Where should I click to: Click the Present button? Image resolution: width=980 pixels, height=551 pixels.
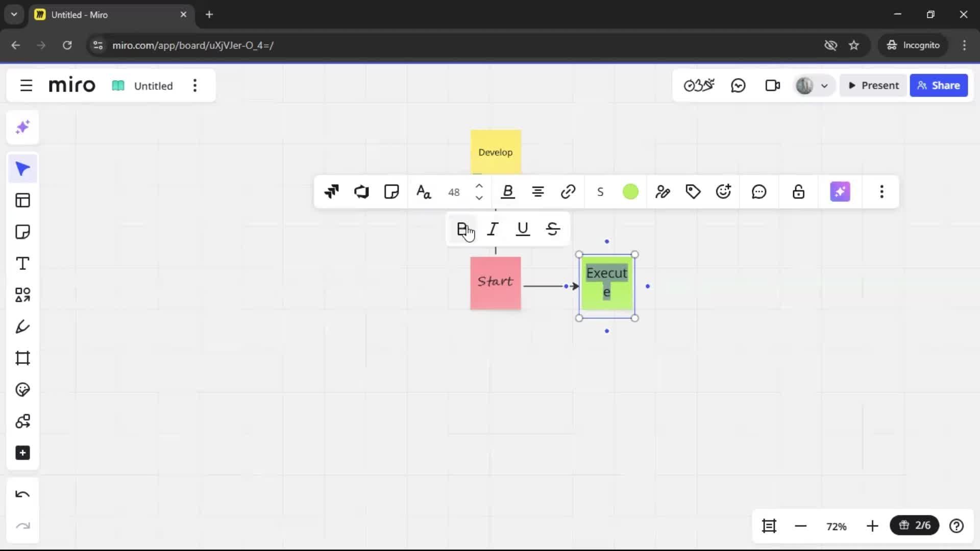(x=873, y=86)
